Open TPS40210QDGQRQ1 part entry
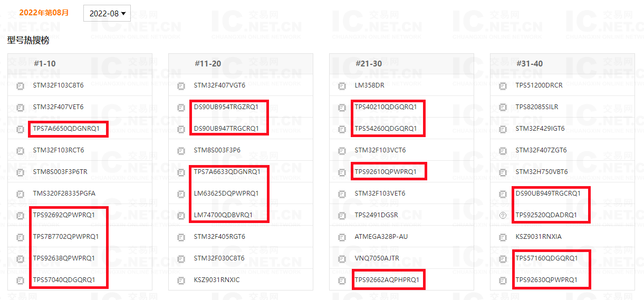This screenshot has width=644, height=300. click(386, 107)
